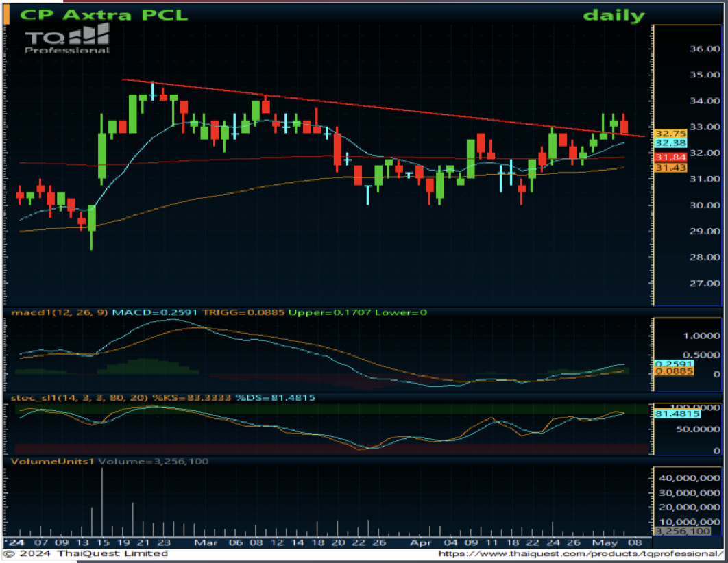Select the 20,000,000 volume axis label
Screen dimensions: 728x563
click(690, 508)
